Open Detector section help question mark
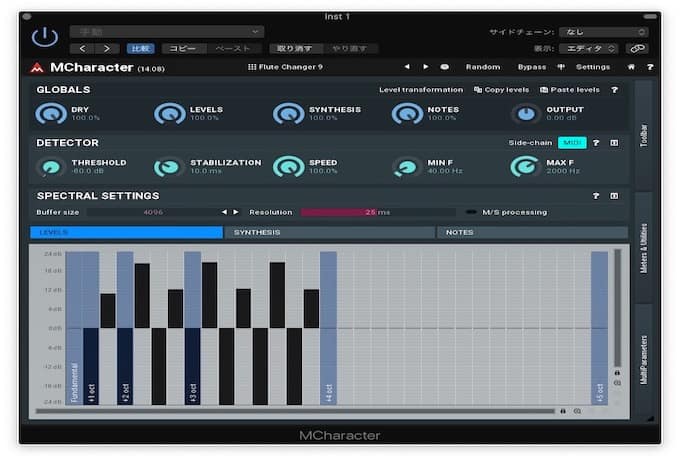The image size is (680, 460). [x=596, y=143]
